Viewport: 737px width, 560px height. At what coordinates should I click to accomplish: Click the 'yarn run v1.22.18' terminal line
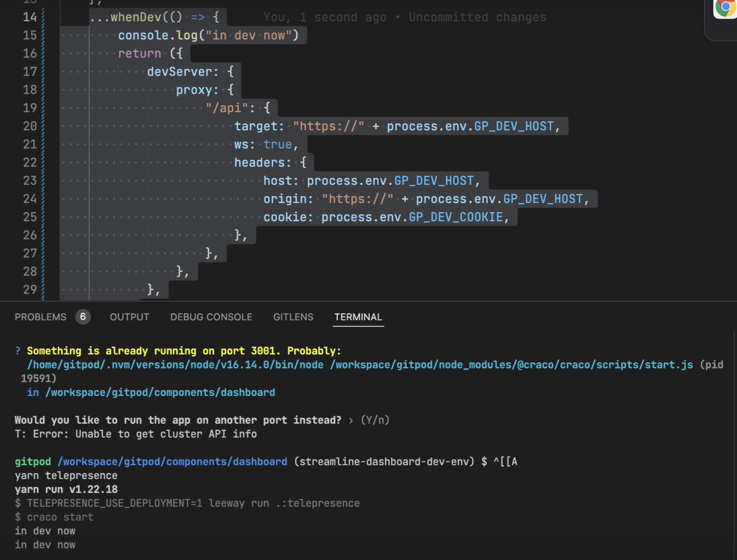pyautogui.click(x=66, y=489)
